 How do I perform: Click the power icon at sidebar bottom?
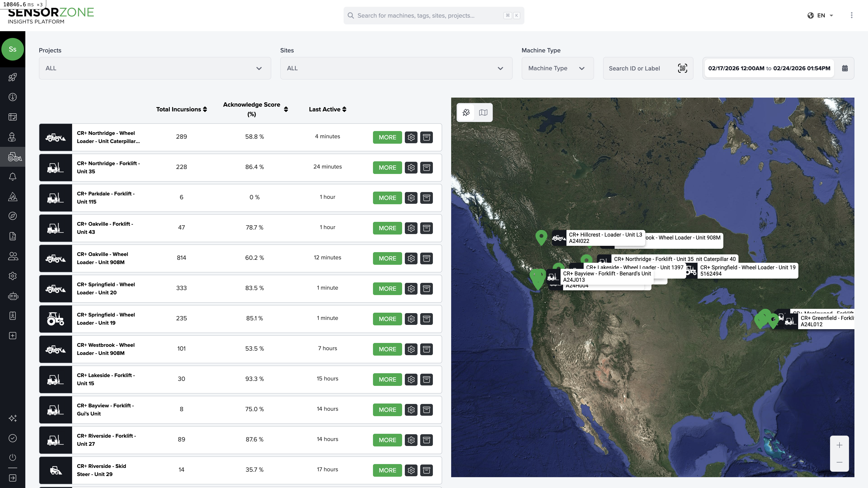click(12, 457)
